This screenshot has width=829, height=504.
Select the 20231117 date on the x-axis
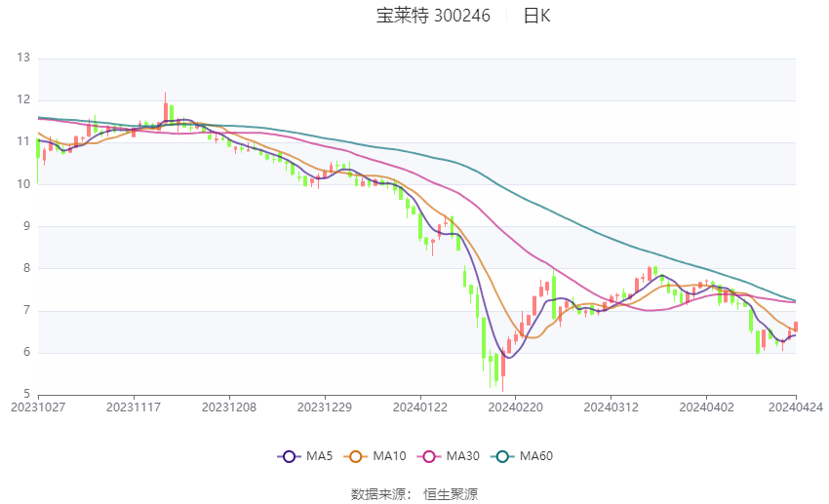pyautogui.click(x=134, y=407)
